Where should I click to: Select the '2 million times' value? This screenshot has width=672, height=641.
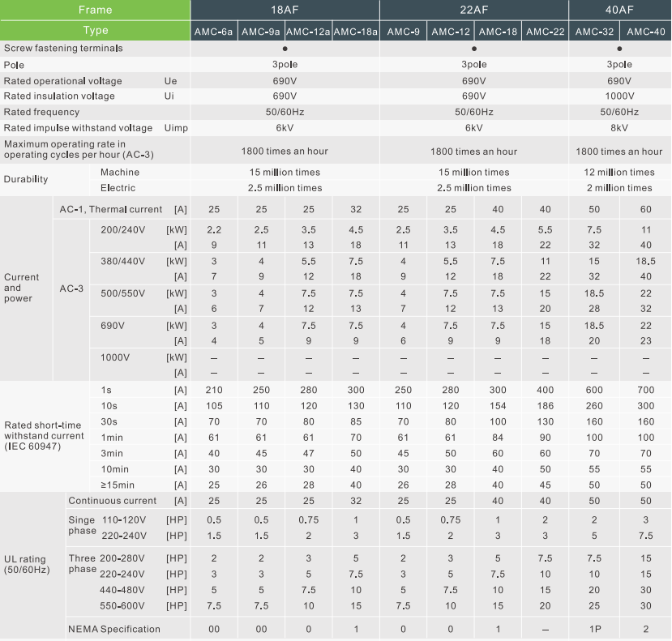coord(619,188)
